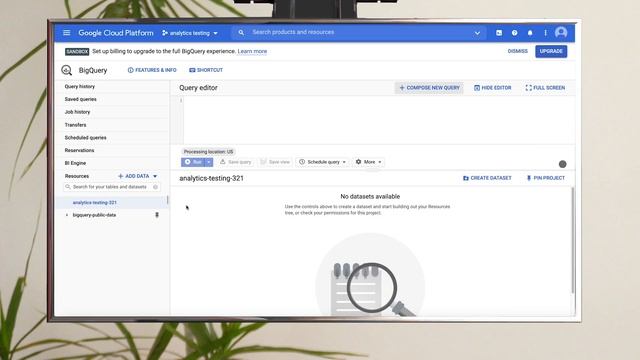Open the hamburger navigation menu
The image size is (640, 360).
click(67, 33)
